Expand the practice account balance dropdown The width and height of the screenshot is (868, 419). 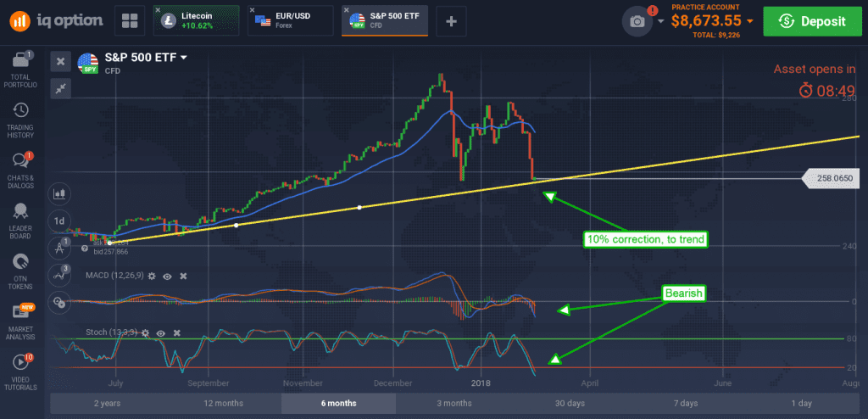coord(749,21)
